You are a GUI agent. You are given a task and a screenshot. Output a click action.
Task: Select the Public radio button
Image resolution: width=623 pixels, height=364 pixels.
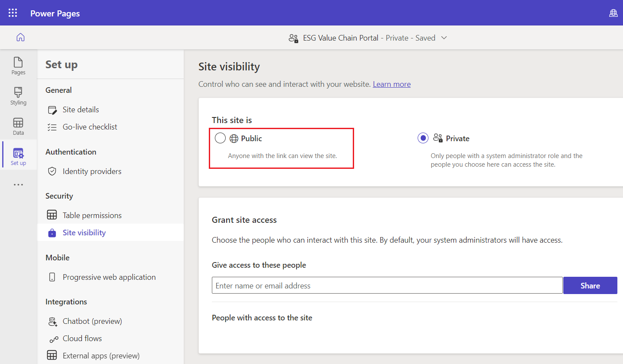pos(220,138)
